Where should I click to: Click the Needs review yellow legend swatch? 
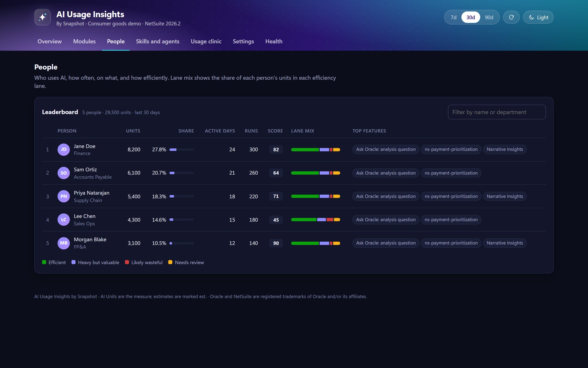click(170, 262)
